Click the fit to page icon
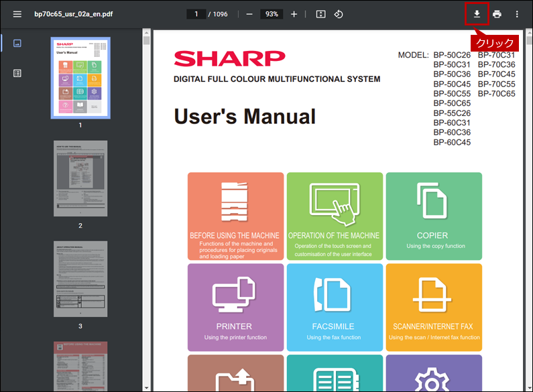Viewport: 533px width, 392px height. (320, 14)
